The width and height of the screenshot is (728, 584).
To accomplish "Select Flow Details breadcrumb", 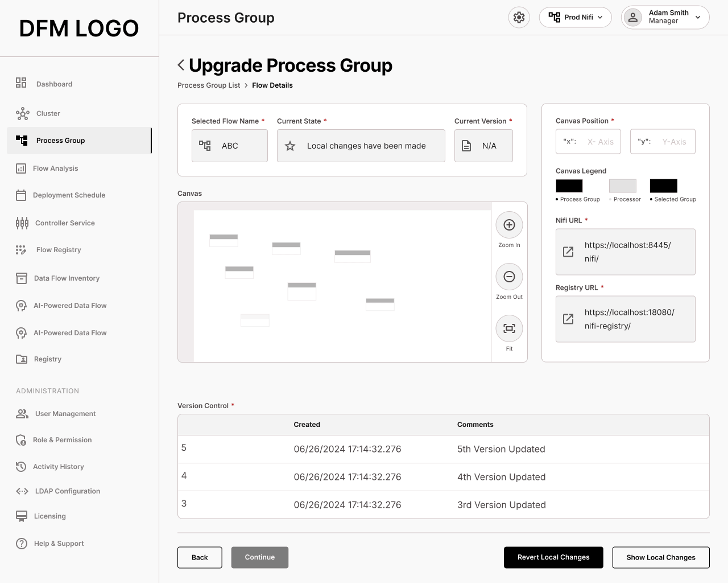I will (272, 85).
